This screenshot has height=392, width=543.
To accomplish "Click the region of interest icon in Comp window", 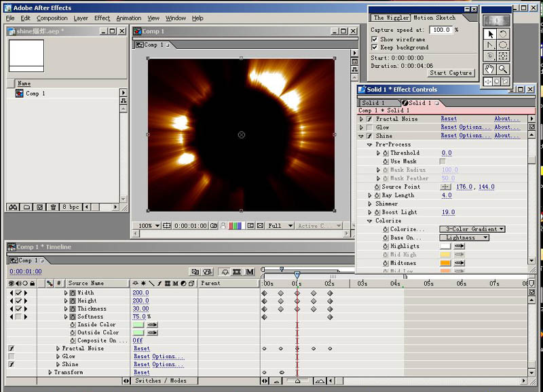I will [x=250, y=226].
